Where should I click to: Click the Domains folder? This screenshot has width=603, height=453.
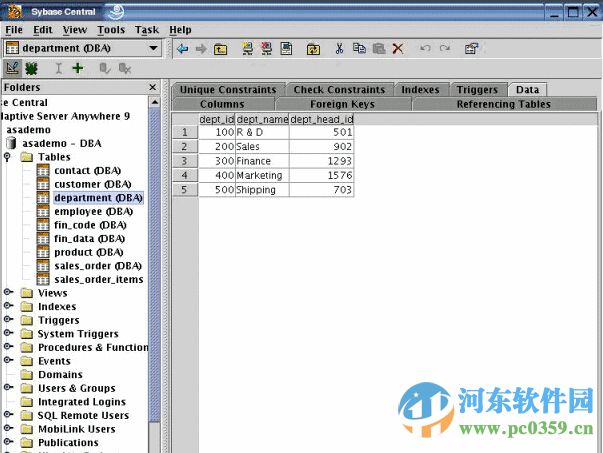pos(60,375)
